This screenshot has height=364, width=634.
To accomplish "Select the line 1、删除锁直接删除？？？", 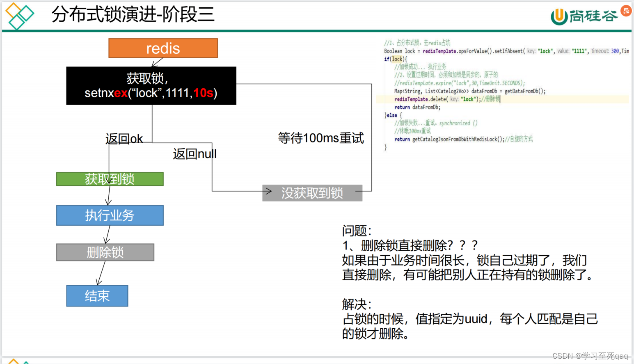I will 411,245.
